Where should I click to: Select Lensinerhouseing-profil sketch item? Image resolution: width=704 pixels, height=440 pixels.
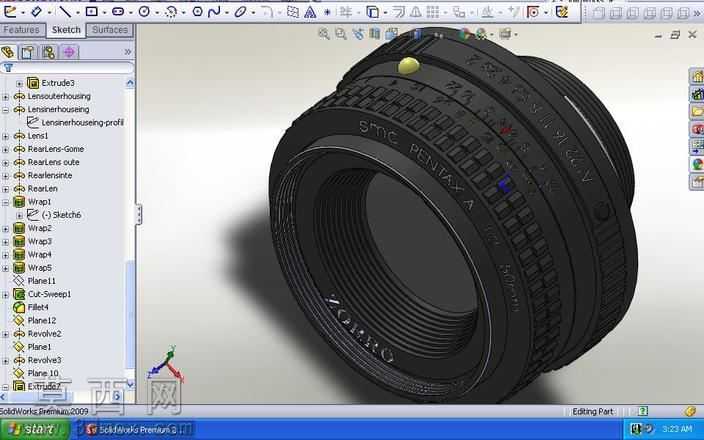point(82,123)
